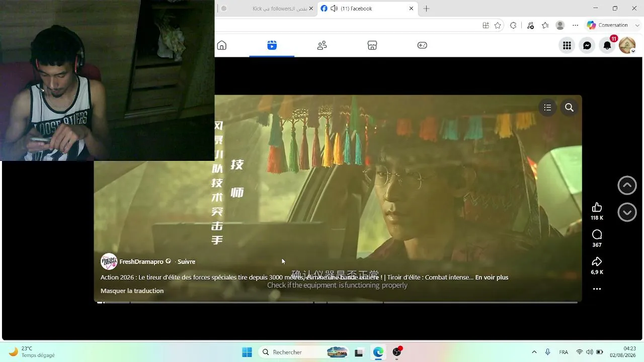Close the Kick followers tab
Image resolution: width=644 pixels, height=362 pixels.
coord(311,9)
